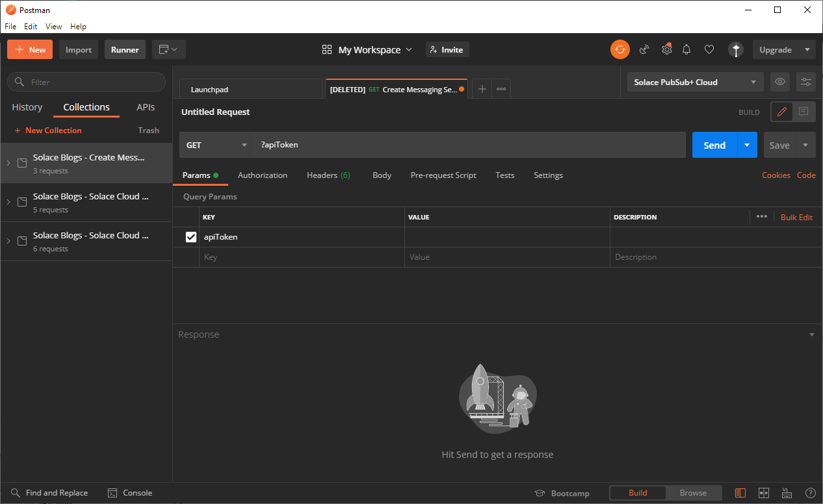Click the blue Send button
The image size is (823, 504).
coord(714,145)
